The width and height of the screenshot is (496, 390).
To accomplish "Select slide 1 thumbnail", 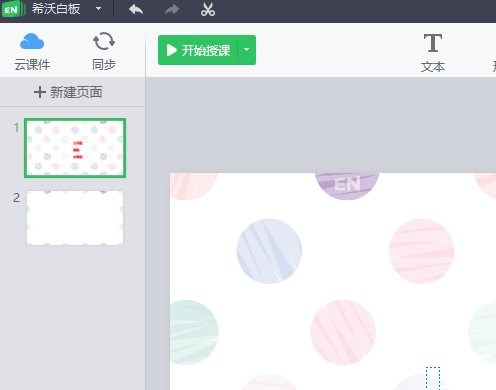I will click(75, 148).
